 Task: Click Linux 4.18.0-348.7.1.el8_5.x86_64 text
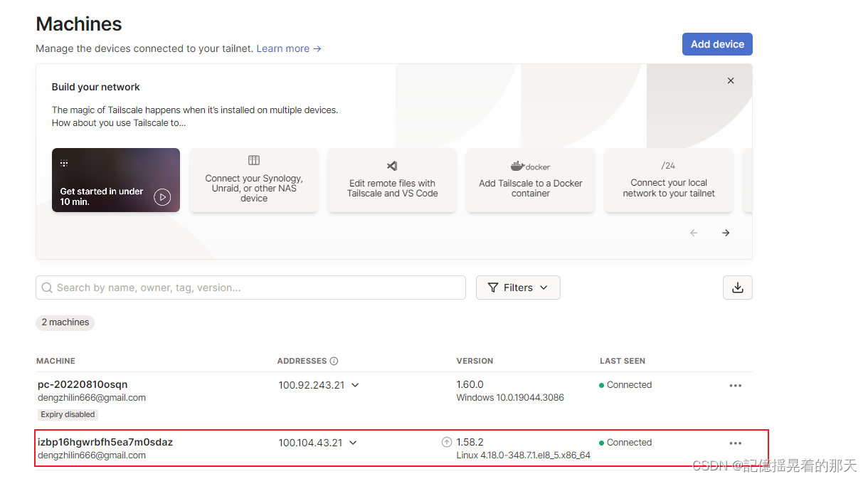coord(523,455)
